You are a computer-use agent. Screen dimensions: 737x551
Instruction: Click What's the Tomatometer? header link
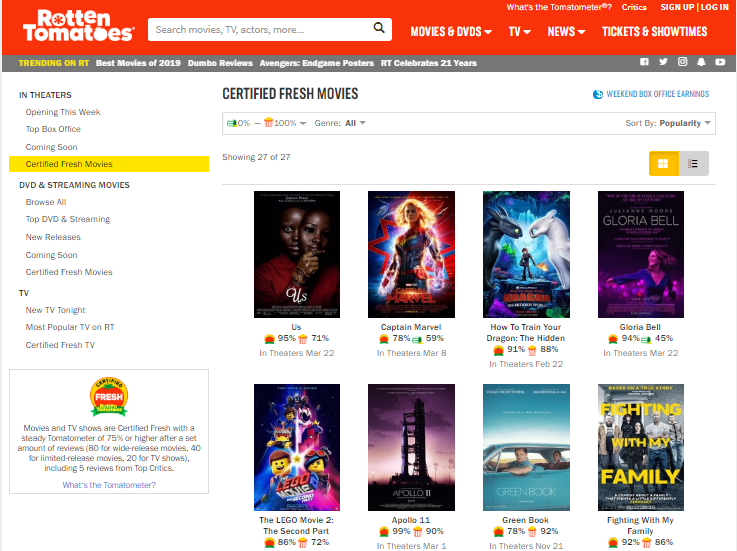click(559, 7)
